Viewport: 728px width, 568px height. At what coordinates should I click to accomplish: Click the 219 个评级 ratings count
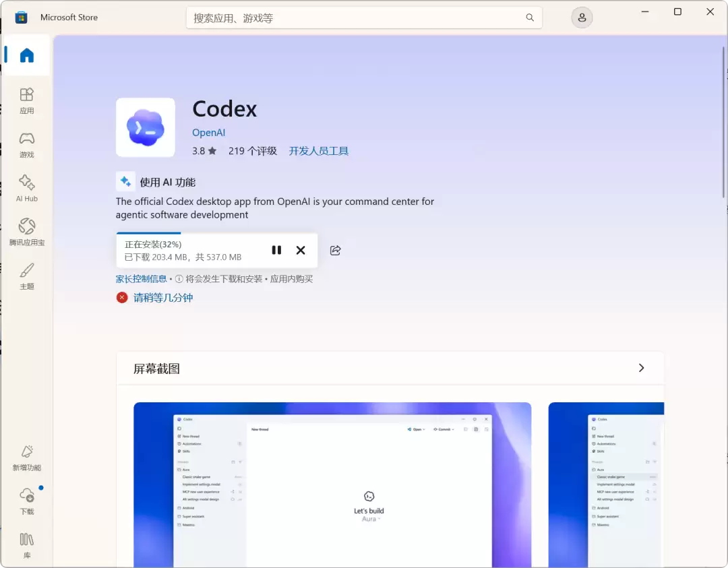pyautogui.click(x=253, y=151)
